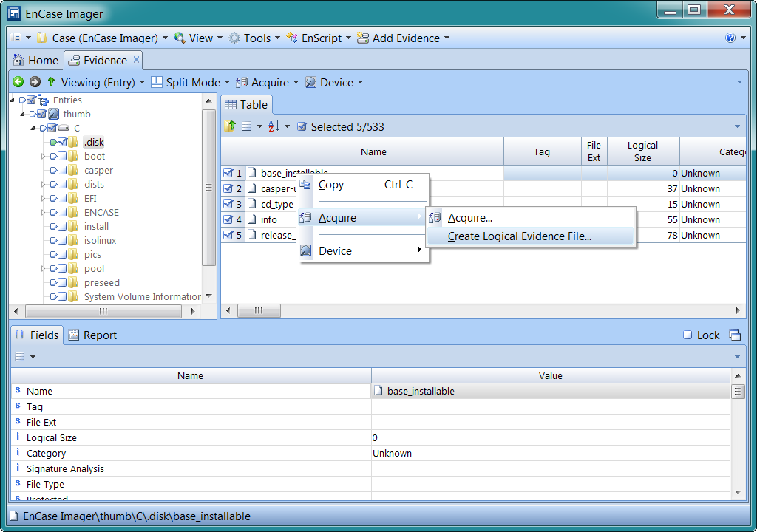Click the View magnifier icon

coord(180,38)
